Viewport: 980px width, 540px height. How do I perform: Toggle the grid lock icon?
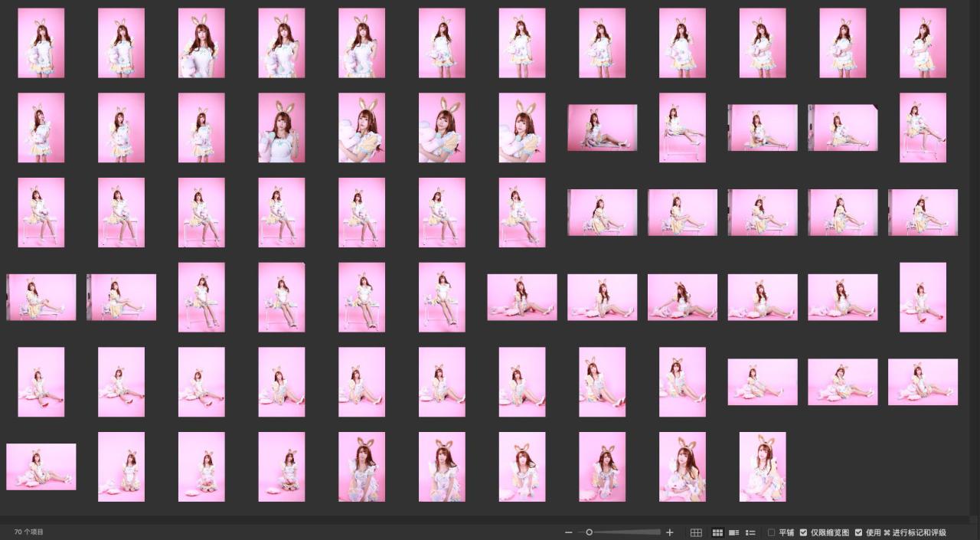[696, 532]
